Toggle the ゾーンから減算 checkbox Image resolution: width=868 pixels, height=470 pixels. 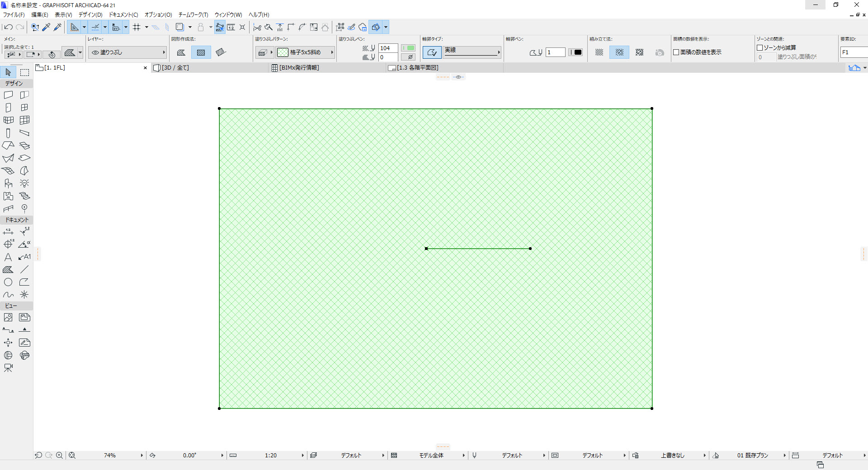tap(760, 47)
